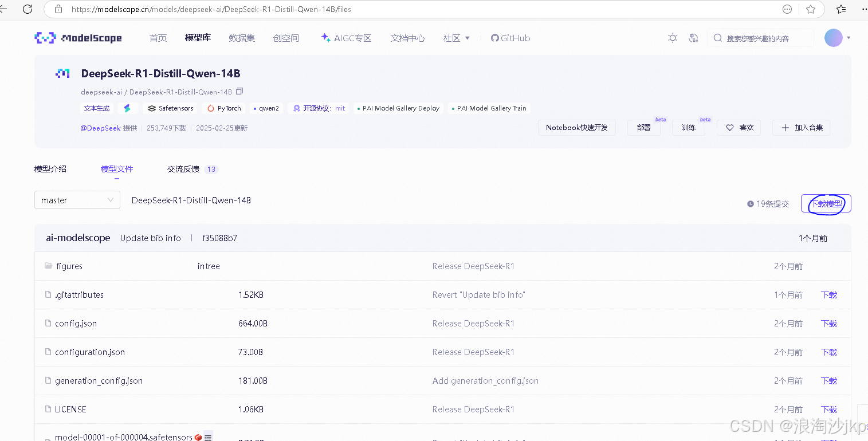Click commit hash f35088b7
Image resolution: width=868 pixels, height=441 pixels.
[x=220, y=238]
